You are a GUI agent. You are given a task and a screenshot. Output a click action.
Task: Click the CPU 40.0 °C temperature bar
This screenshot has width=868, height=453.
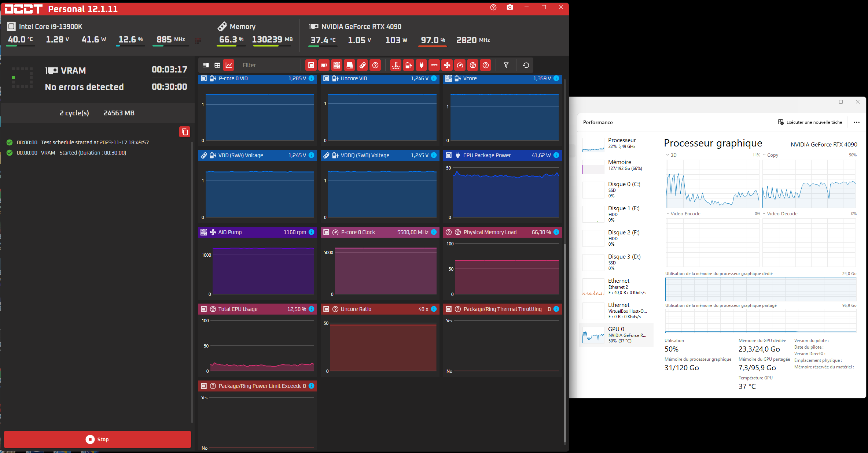(21, 46)
